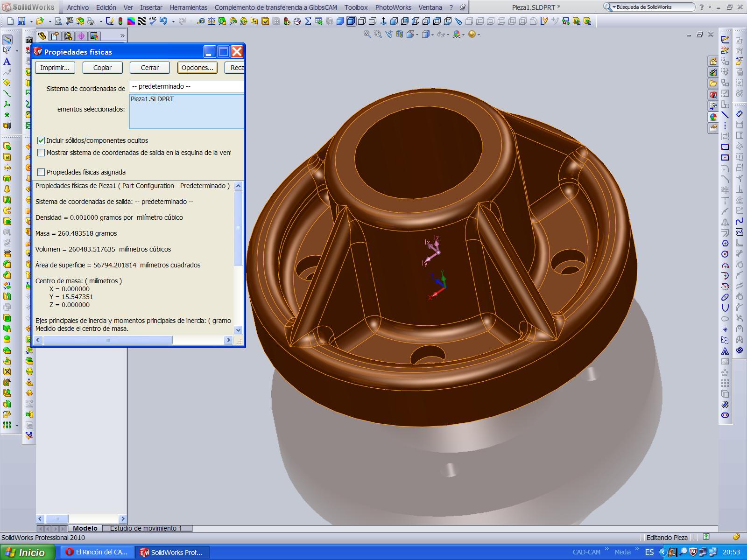Click the Masa = 260.483518 gramos line
The height and width of the screenshot is (560, 747).
[x=76, y=233]
